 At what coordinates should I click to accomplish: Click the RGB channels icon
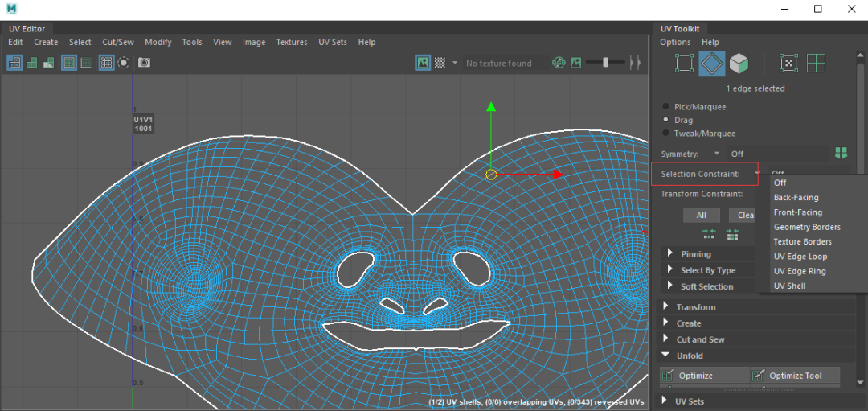click(x=559, y=64)
